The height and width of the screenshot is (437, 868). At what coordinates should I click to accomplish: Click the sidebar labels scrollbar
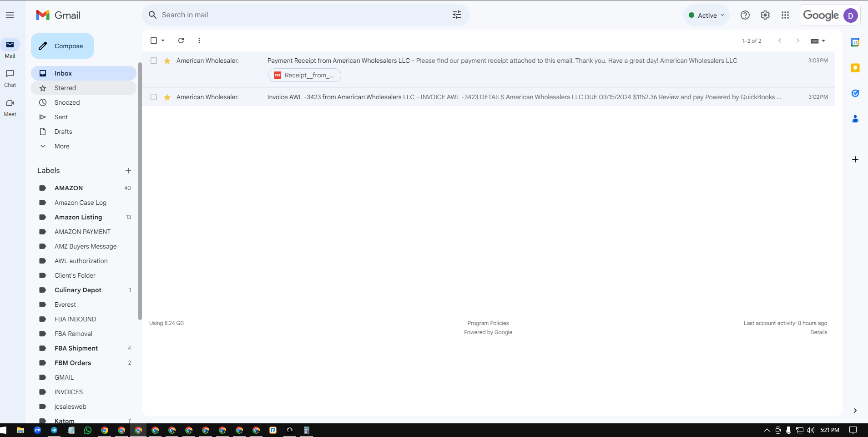click(x=140, y=191)
